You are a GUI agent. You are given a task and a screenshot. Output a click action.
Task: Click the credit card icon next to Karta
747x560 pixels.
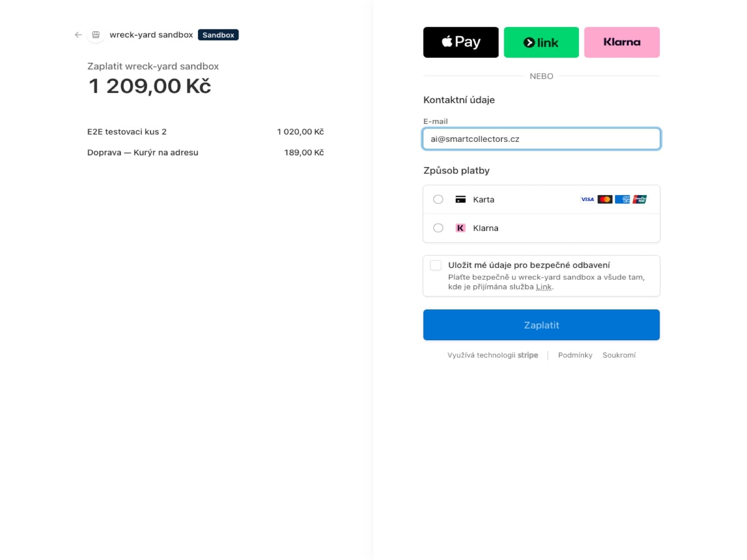[x=460, y=199]
